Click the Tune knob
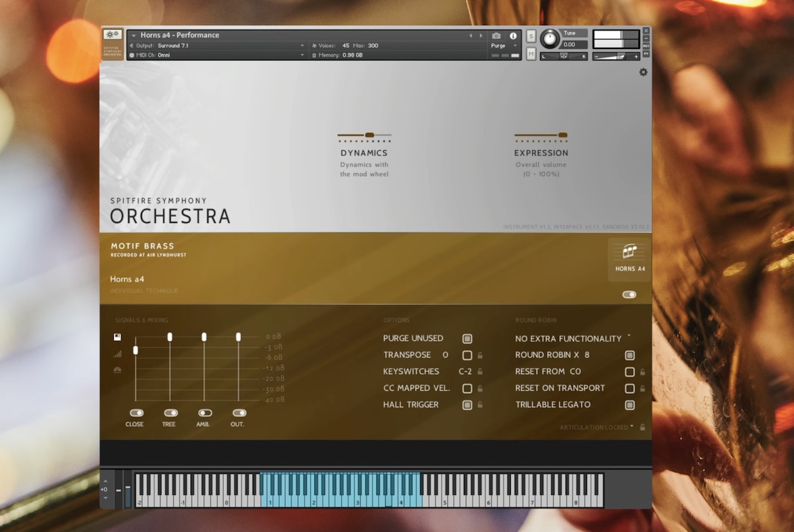794x532 pixels. click(549, 38)
